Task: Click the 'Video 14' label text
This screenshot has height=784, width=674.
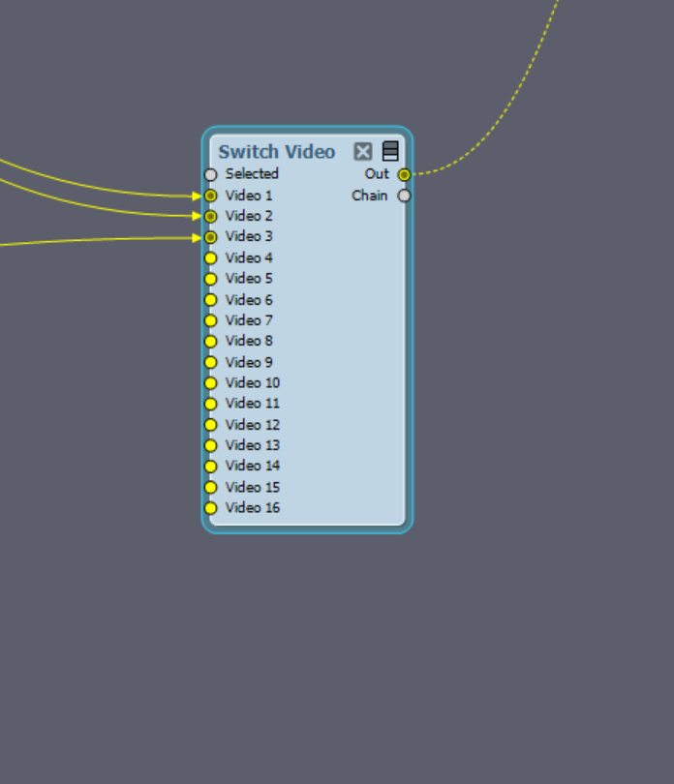Action: click(x=253, y=466)
